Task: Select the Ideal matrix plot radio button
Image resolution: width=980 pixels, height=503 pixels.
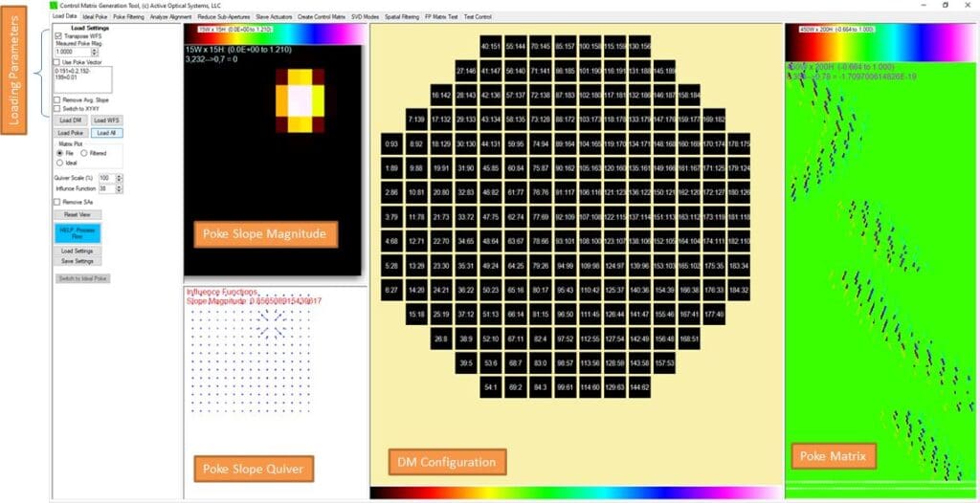Action: click(58, 163)
